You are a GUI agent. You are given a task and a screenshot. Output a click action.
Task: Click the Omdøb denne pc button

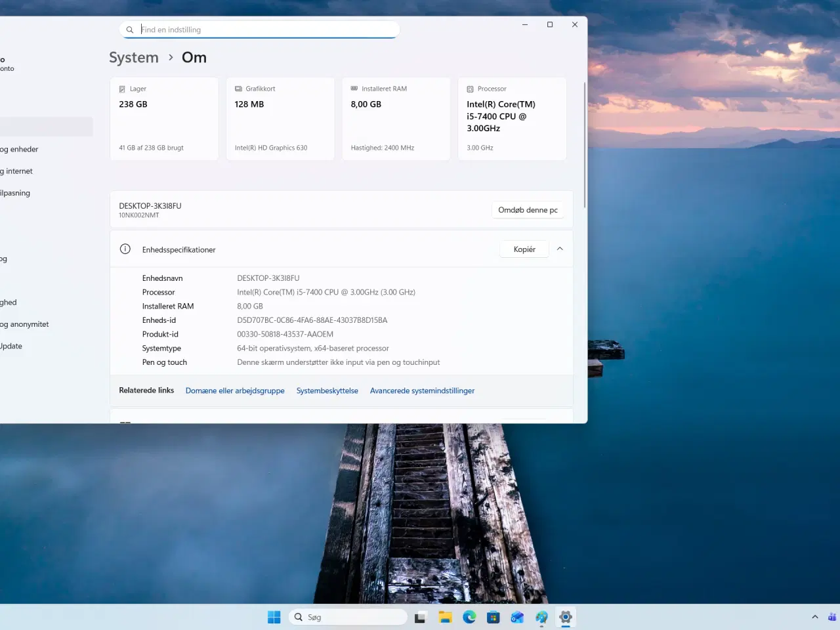coord(528,209)
